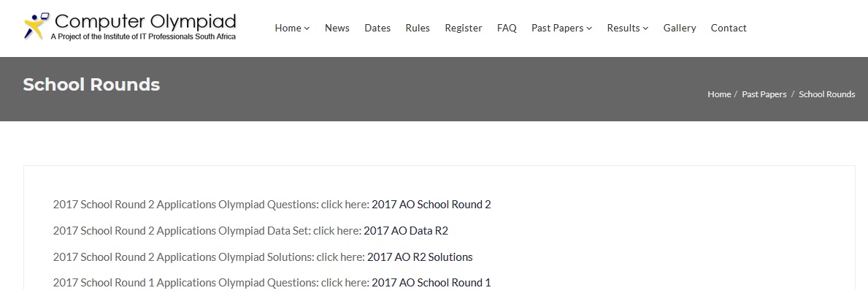Go to the Dates page

(x=377, y=28)
